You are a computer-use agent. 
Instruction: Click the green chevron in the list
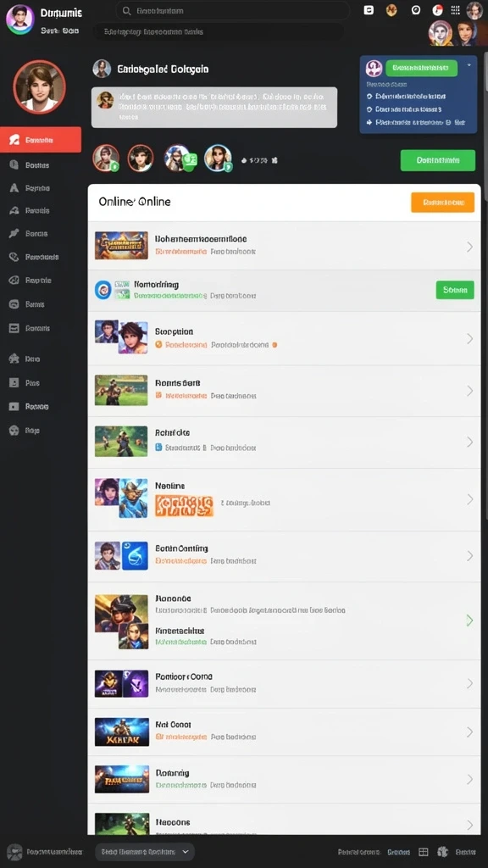(469, 620)
